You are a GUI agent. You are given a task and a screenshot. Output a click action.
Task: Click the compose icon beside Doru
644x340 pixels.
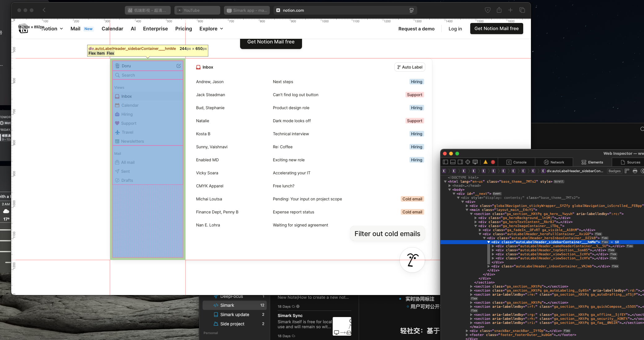(179, 66)
